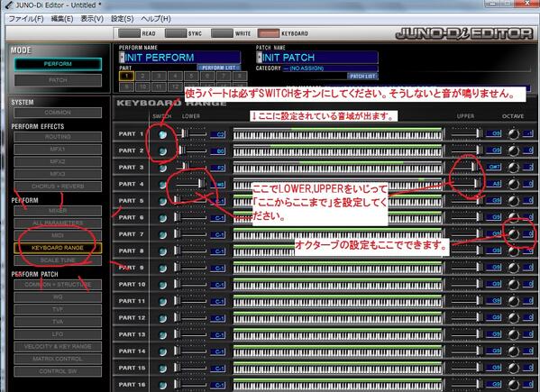Viewport: 540px width, 392px height.
Task: Click the PART 7 lower note value C-1
Action: click(218, 234)
